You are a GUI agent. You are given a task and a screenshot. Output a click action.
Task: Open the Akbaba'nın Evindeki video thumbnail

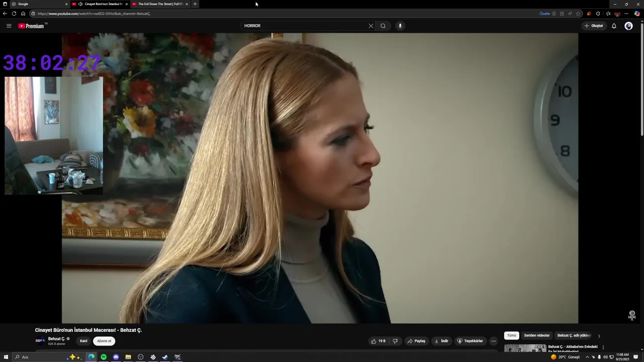coord(525,348)
